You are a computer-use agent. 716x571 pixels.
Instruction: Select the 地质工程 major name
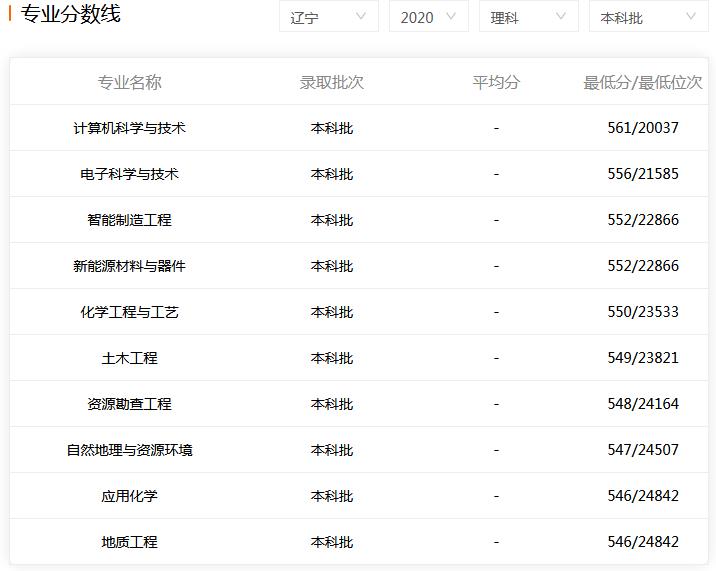point(130,542)
